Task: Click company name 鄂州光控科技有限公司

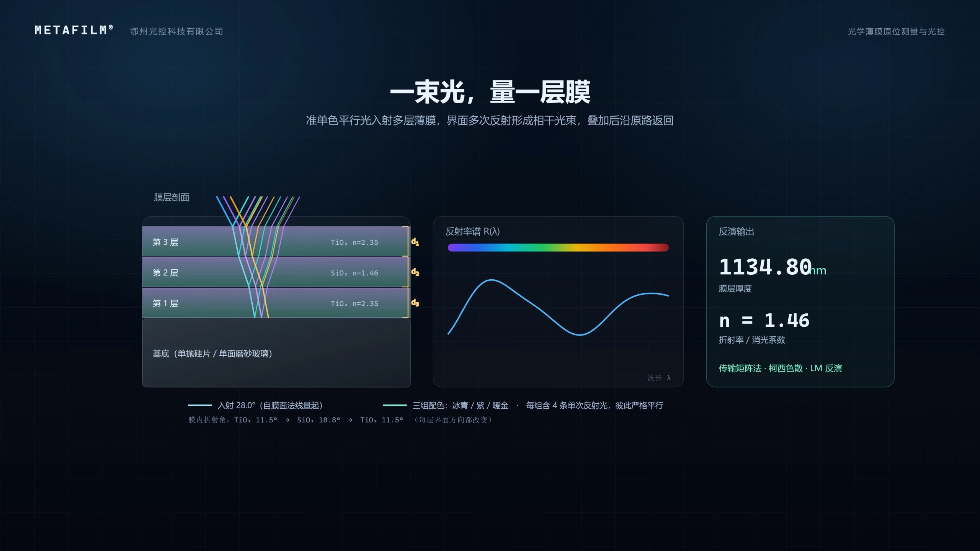Action: (176, 31)
